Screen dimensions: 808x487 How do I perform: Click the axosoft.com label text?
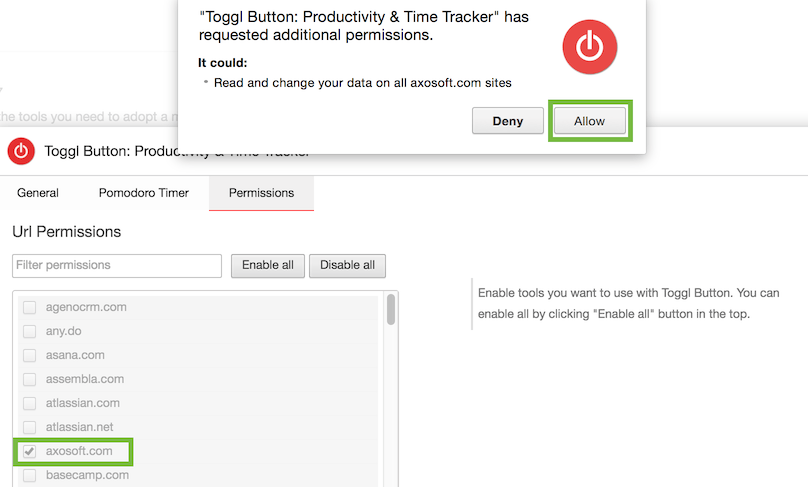coord(79,451)
